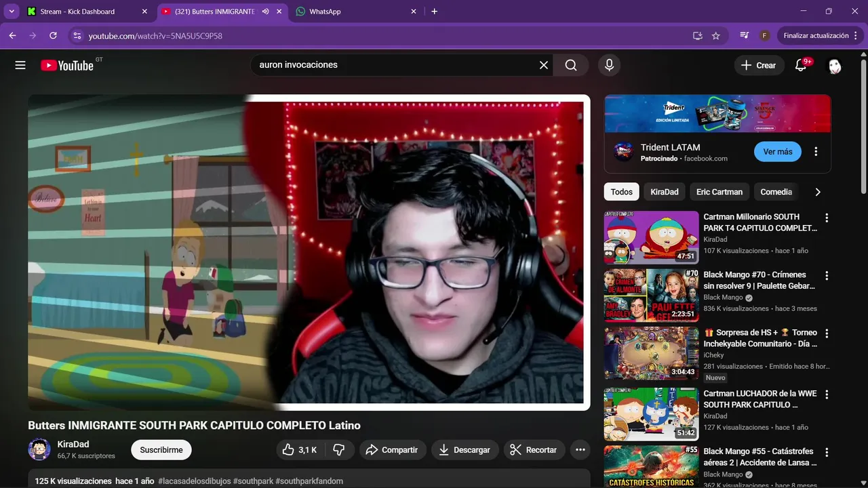
Task: Select the Todos filter chip
Action: [621, 192]
